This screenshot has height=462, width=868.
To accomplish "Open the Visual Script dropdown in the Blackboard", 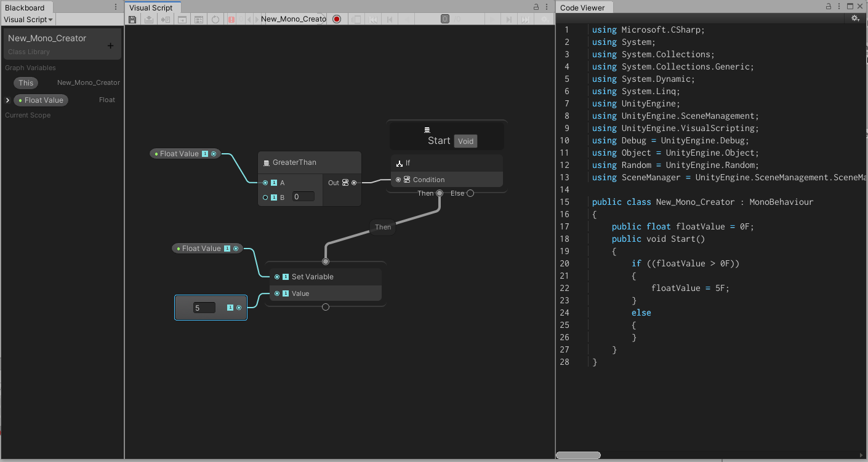I will click(28, 19).
